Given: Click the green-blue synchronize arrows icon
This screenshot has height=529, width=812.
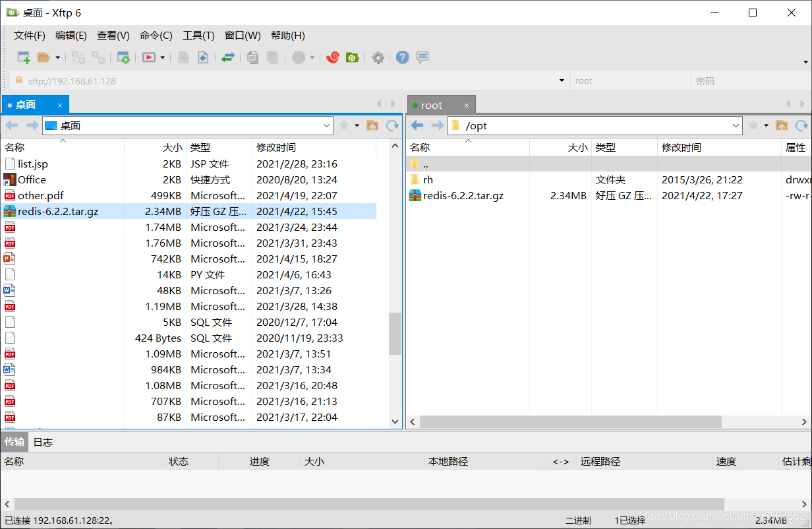Looking at the screenshot, I should 227,57.
